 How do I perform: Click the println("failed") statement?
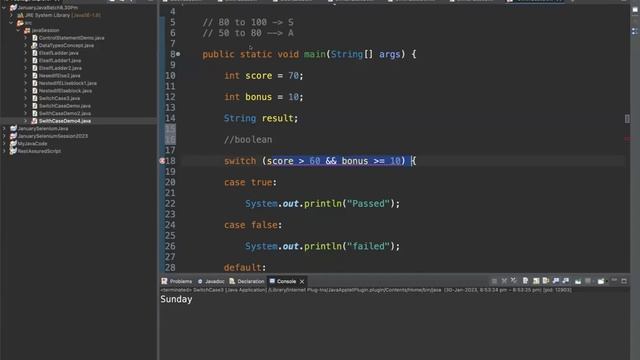tap(322, 246)
